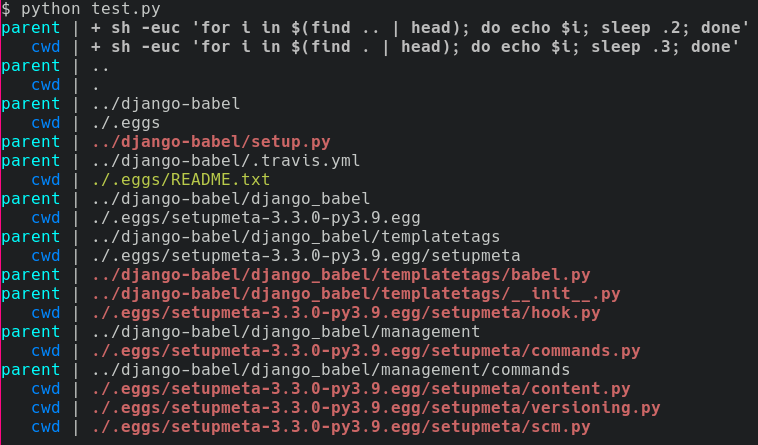Click the 'sleep .2' parent shell command line

pos(420,27)
